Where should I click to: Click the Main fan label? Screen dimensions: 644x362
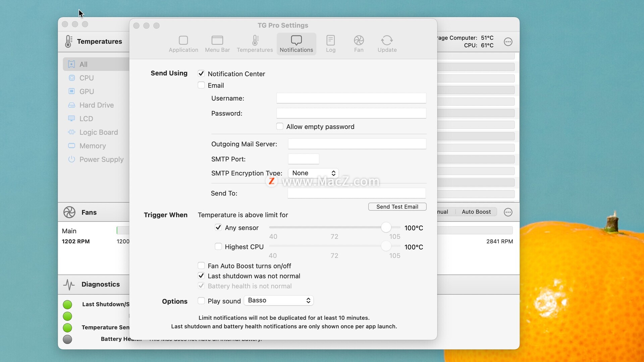point(69,231)
